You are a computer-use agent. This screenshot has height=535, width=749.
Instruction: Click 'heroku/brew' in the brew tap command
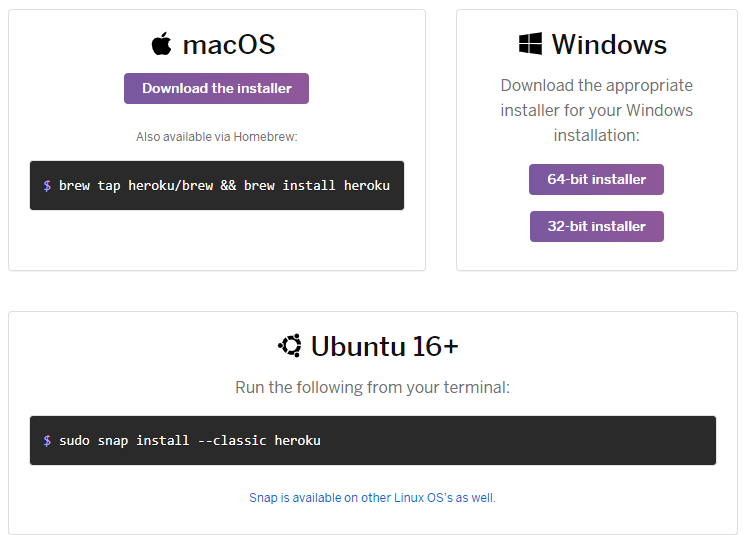(171, 186)
